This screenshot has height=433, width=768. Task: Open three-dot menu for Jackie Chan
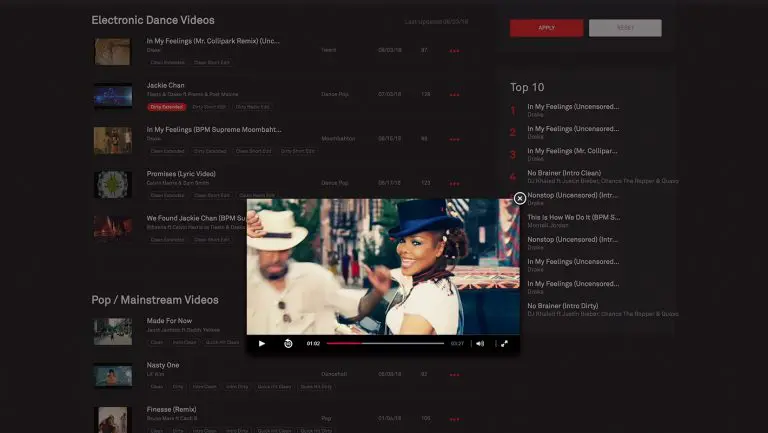454,95
